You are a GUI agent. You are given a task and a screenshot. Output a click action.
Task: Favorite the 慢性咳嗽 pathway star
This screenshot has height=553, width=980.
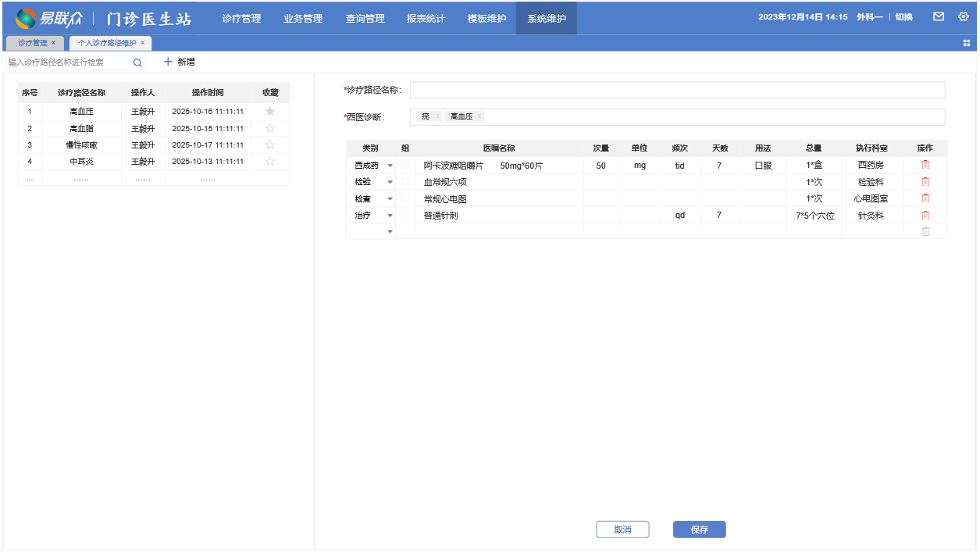[x=270, y=144]
